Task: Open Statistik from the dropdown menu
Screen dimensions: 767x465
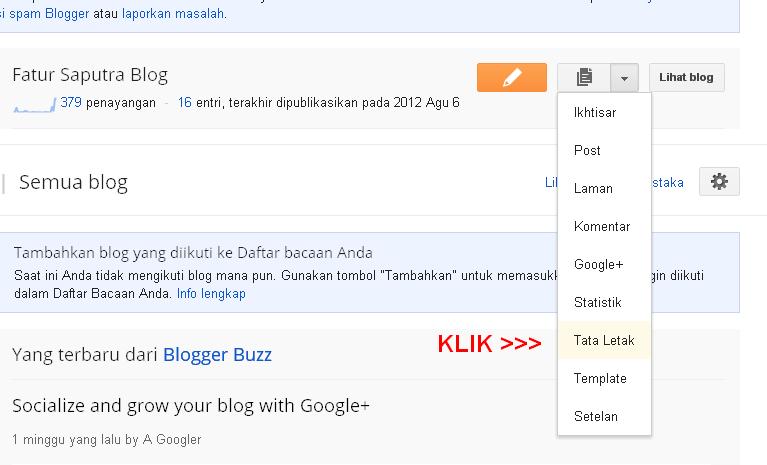Action: tap(604, 302)
